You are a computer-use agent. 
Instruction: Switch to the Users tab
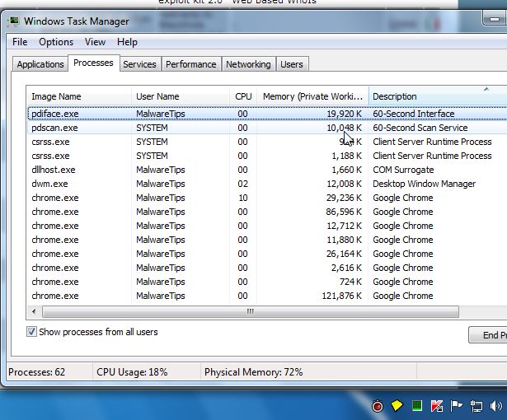point(292,64)
